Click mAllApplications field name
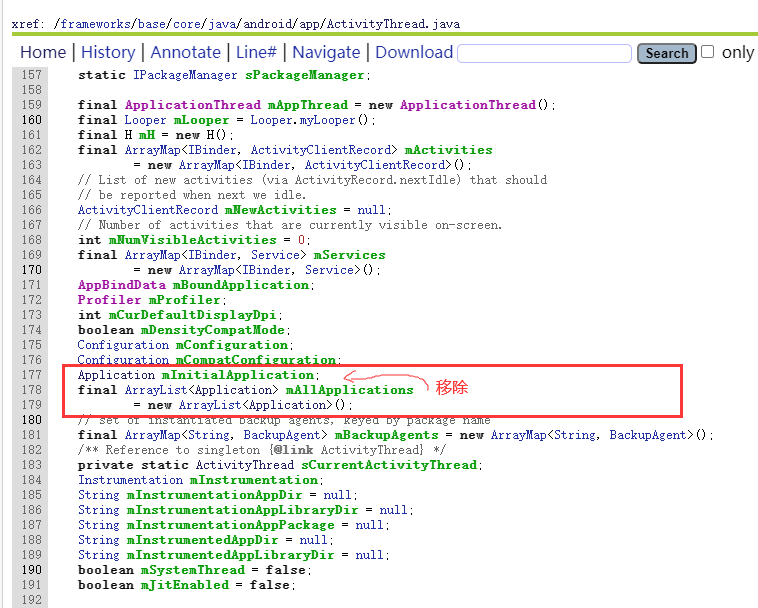758x608 pixels. point(350,390)
